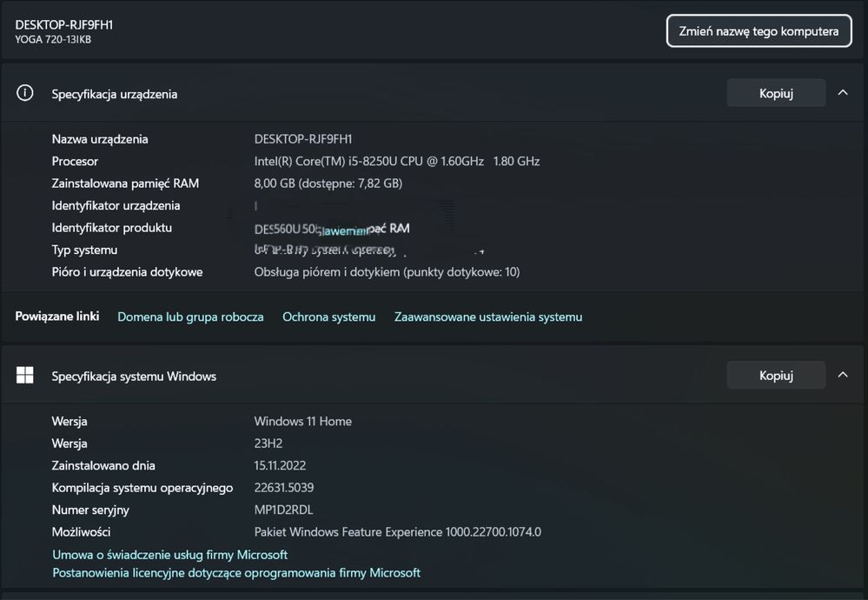This screenshot has width=868, height=600.
Task: Click the YOGA 720-13IKB model text
Action: tap(53, 39)
